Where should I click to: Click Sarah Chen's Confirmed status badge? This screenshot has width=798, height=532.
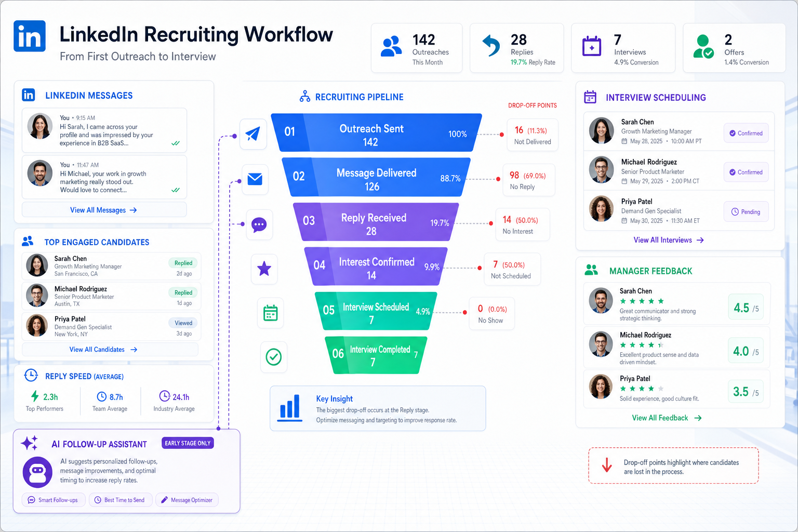(x=746, y=134)
